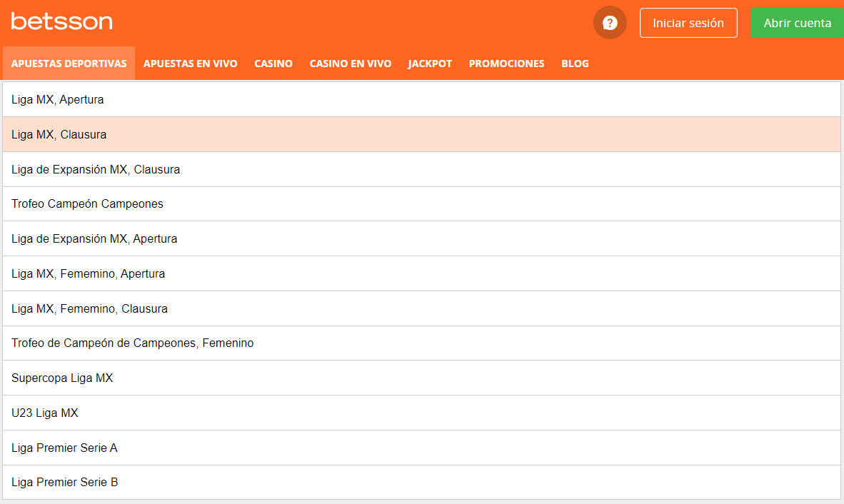
Task: Choose U23 Liga MX row
Action: 421,413
